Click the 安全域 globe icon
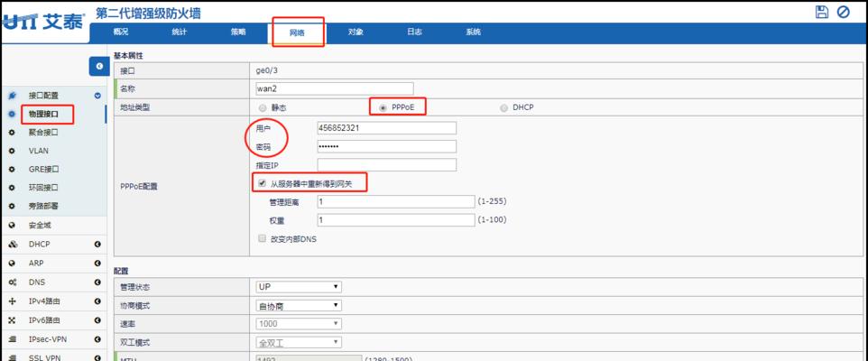Viewport: 868px width, 361px height. [13, 226]
